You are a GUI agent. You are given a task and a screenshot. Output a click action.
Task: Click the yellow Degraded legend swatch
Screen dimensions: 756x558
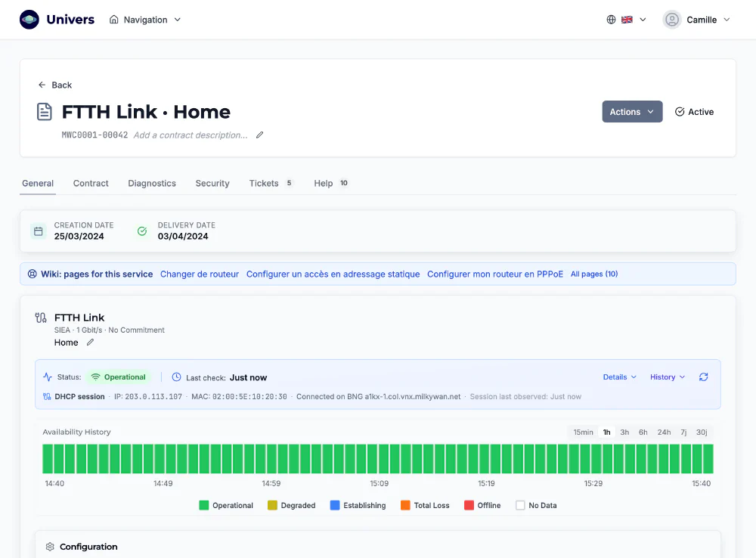coord(272,505)
